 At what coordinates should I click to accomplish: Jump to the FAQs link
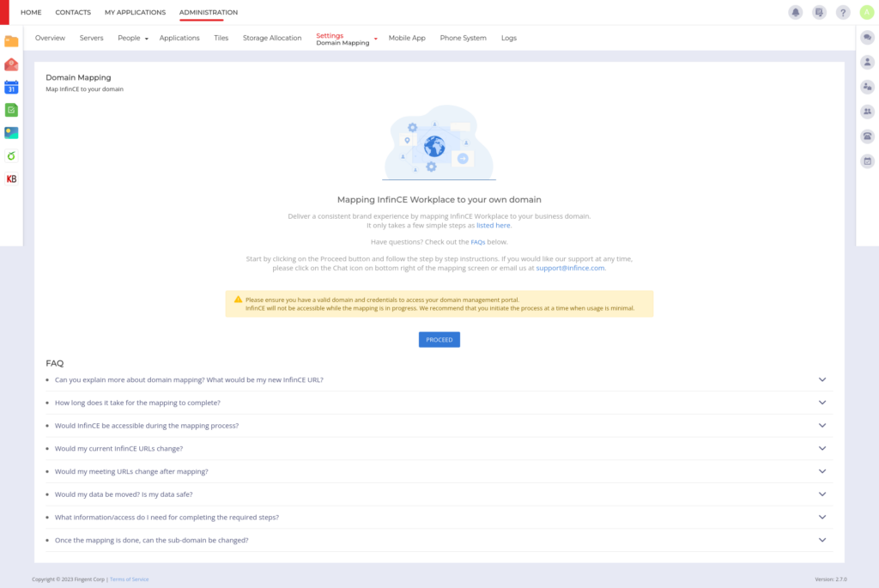coord(477,242)
